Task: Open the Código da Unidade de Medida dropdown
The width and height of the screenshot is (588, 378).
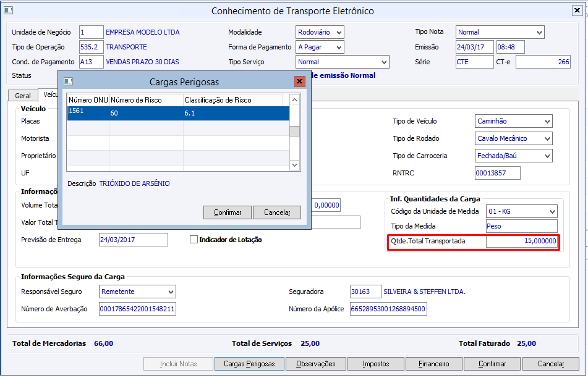Action: [x=552, y=211]
